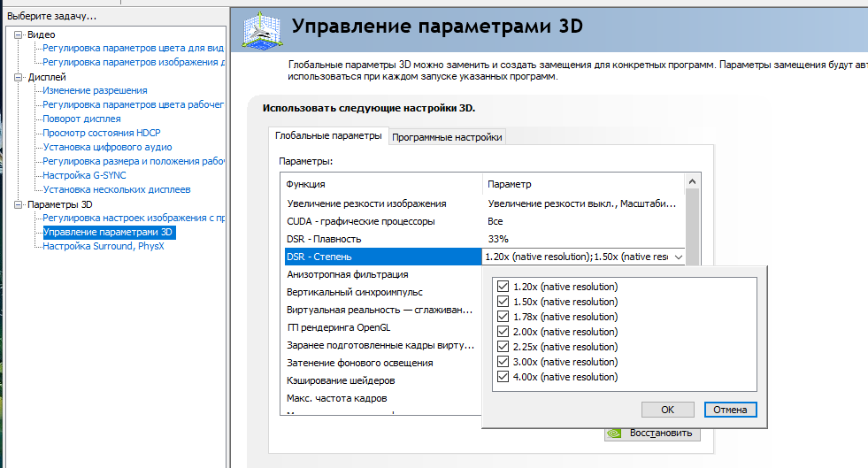
Task: Select Заранее подготовленные кадры виртуальной реальности row
Action: [383, 345]
